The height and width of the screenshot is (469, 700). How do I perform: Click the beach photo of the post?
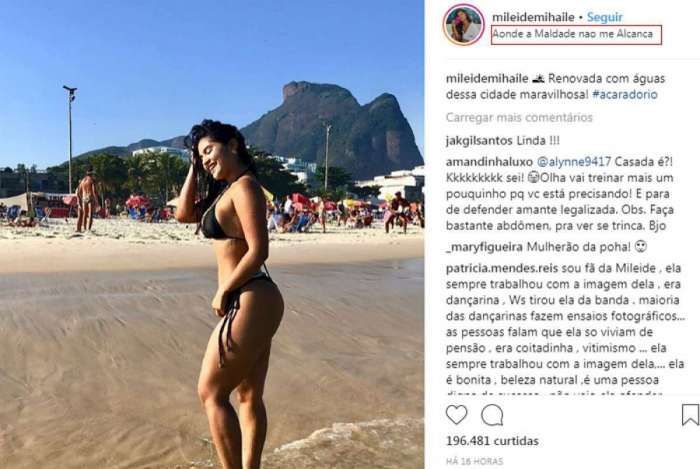212,234
